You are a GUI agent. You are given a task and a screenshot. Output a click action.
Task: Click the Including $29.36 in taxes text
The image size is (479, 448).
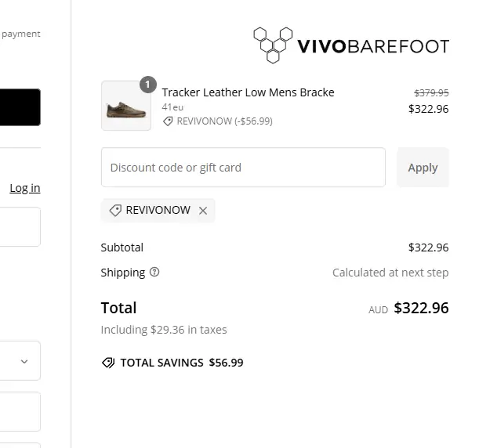(164, 330)
